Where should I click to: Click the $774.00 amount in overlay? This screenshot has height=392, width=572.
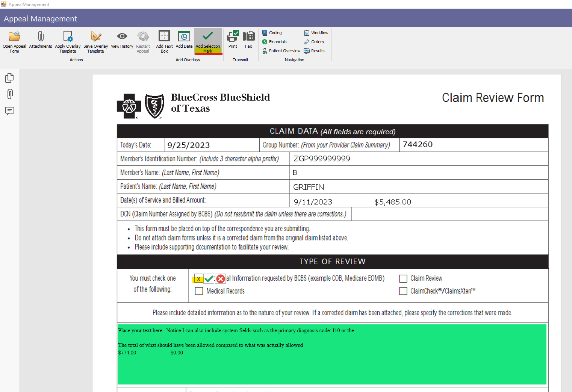point(127,353)
